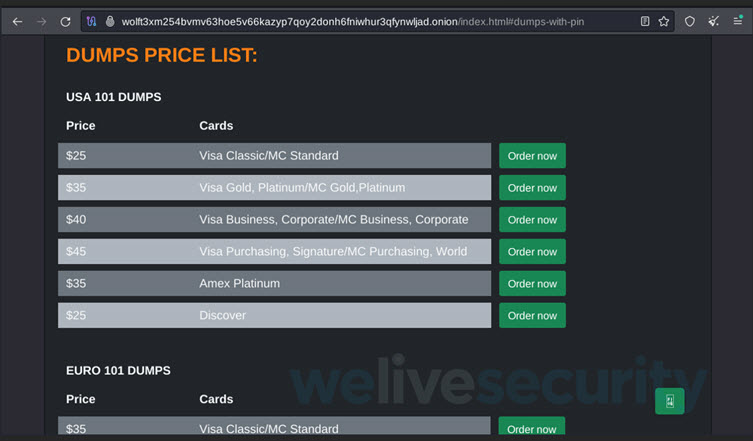
Task: Click the green floating button at bottom right
Action: [x=669, y=401]
